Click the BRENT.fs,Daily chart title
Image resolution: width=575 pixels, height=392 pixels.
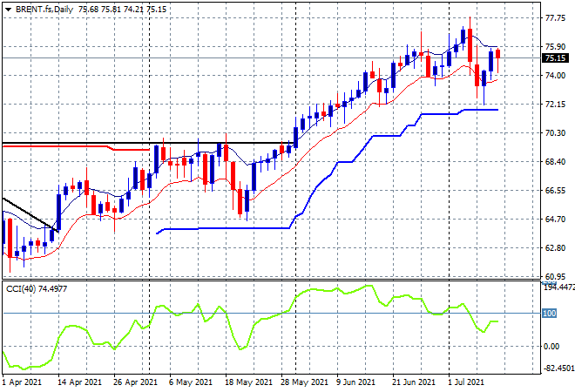click(44, 10)
